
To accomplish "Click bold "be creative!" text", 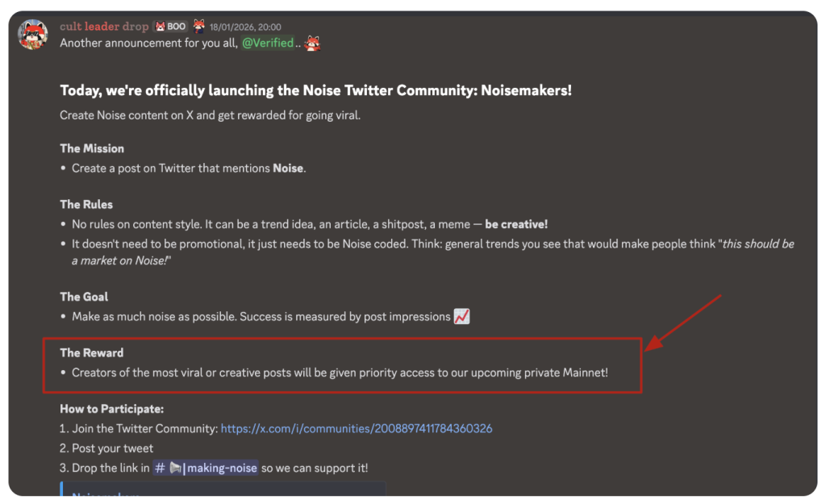I will click(516, 224).
